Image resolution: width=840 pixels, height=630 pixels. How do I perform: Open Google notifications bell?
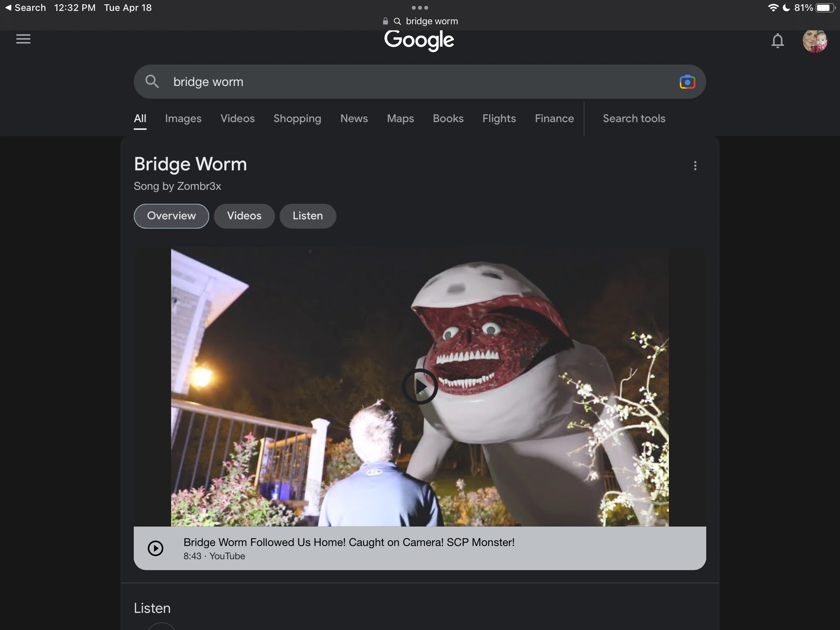coord(777,40)
